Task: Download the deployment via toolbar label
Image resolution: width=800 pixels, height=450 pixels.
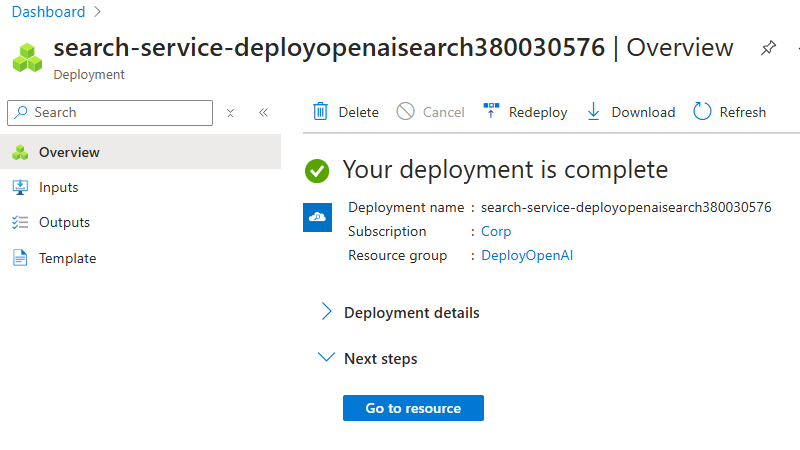Action: tap(643, 112)
